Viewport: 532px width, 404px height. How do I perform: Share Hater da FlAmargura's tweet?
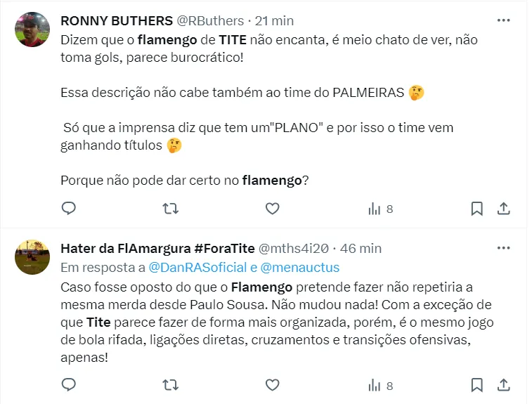(x=503, y=385)
